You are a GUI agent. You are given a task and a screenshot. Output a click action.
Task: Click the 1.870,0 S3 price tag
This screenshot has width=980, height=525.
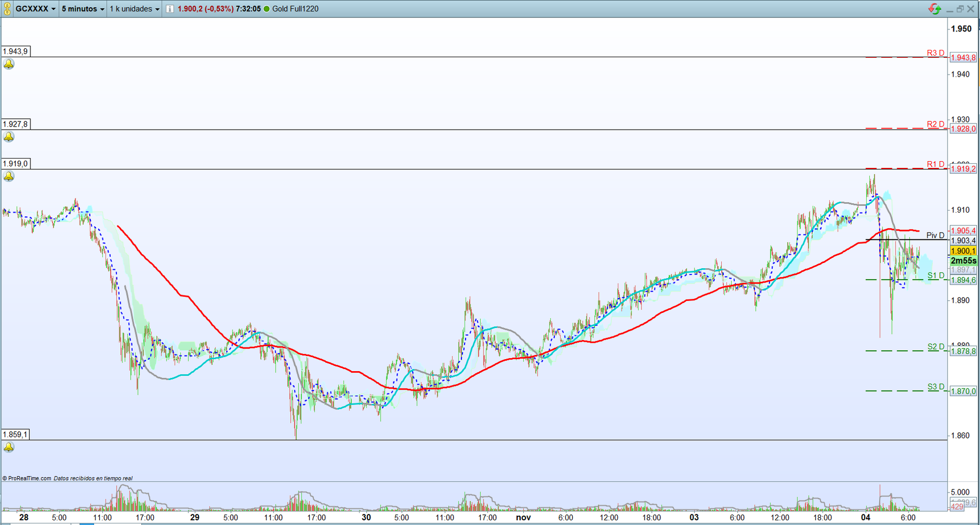pyautogui.click(x=964, y=391)
